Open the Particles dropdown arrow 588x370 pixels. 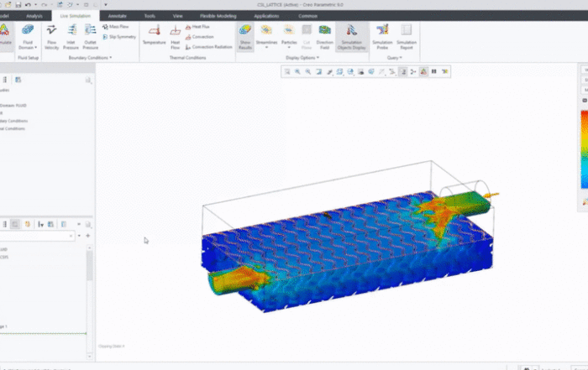pyautogui.click(x=289, y=48)
